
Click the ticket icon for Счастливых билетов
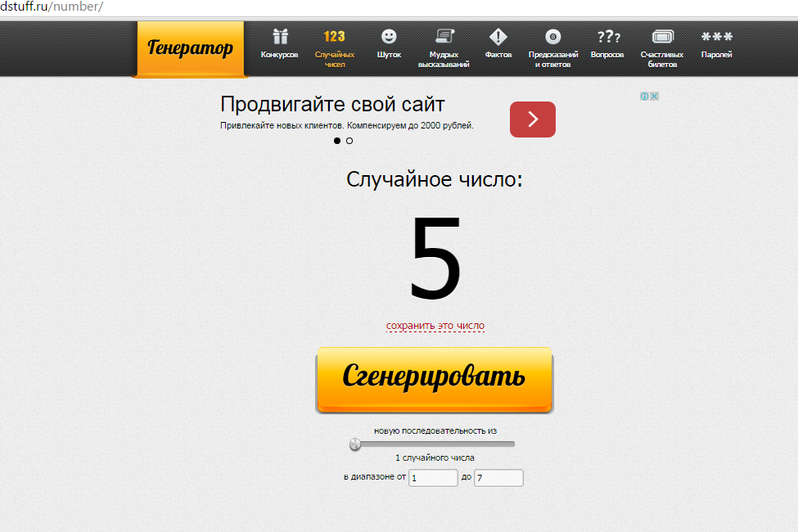click(x=663, y=37)
